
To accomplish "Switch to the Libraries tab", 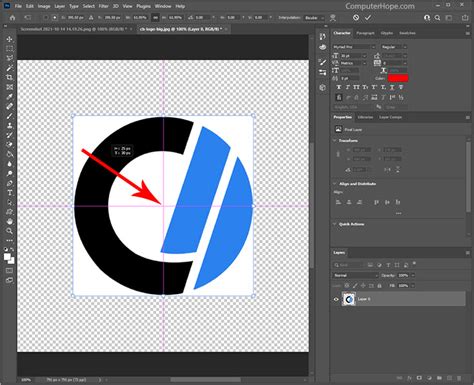I will point(365,117).
